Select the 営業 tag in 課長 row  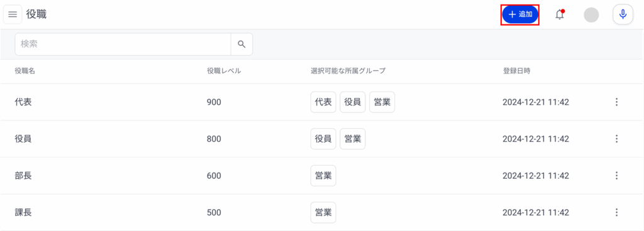click(323, 213)
